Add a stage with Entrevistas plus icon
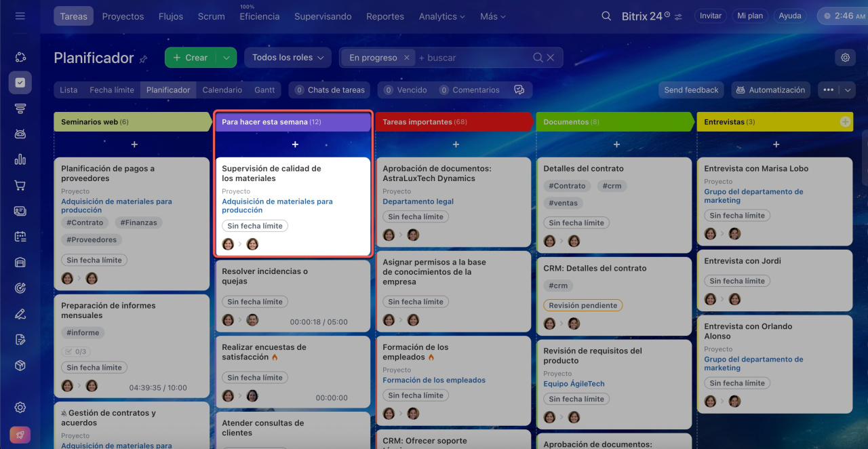The width and height of the screenshot is (868, 449). coord(845,122)
